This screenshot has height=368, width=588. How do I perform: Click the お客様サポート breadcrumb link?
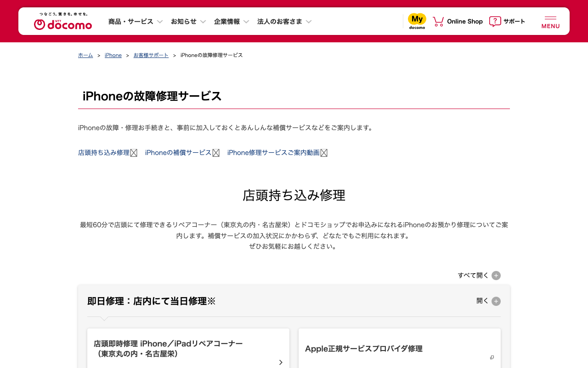click(151, 55)
